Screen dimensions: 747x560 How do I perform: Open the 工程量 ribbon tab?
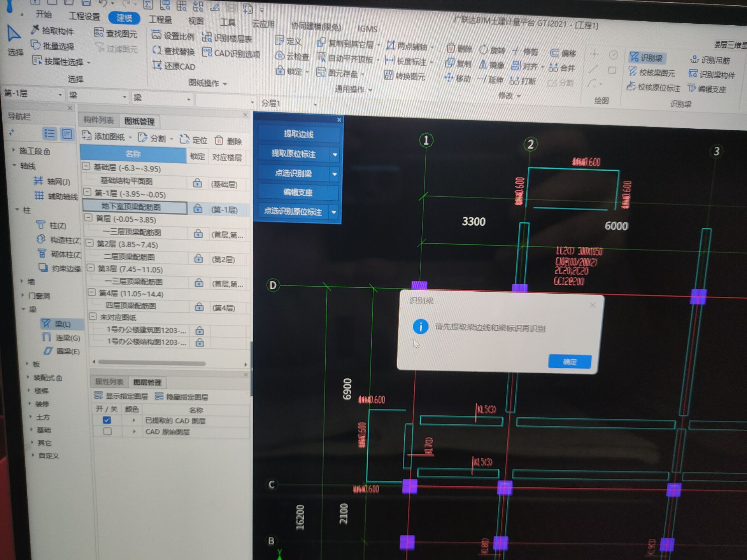[x=160, y=19]
